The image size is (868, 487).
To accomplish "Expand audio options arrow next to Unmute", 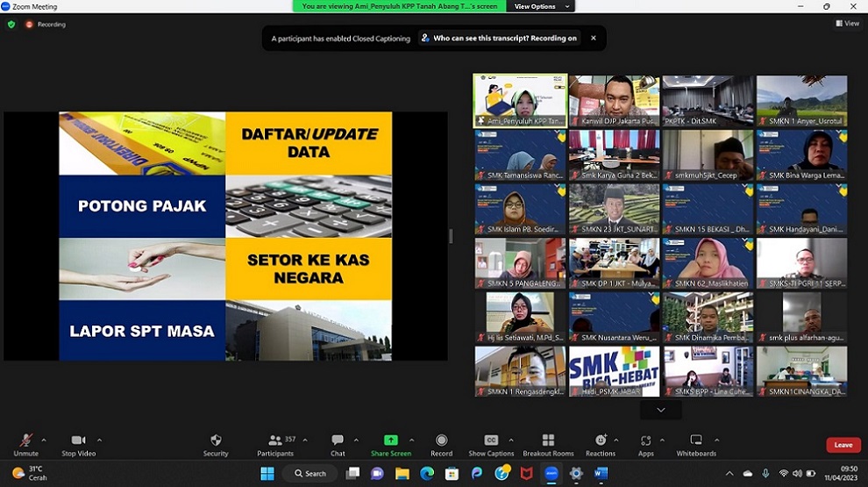I will [44, 440].
